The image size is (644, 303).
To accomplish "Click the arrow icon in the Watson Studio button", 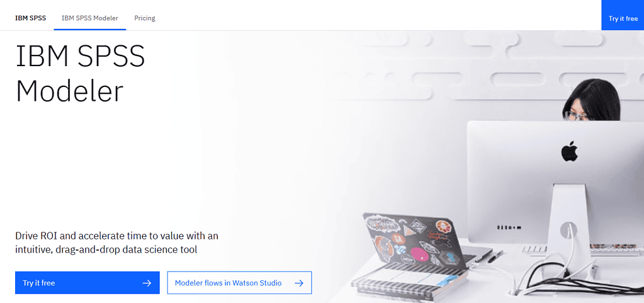I will click(299, 283).
